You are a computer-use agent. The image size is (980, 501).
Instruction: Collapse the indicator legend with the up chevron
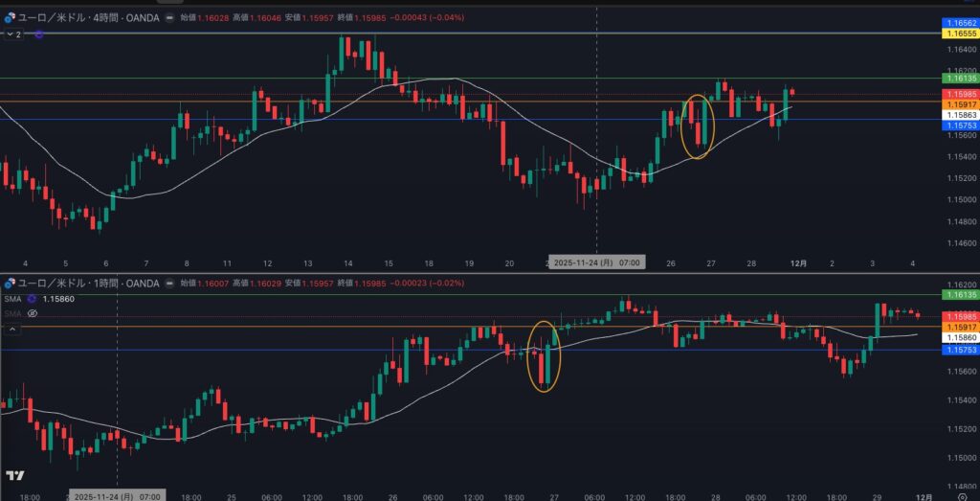coord(11,329)
